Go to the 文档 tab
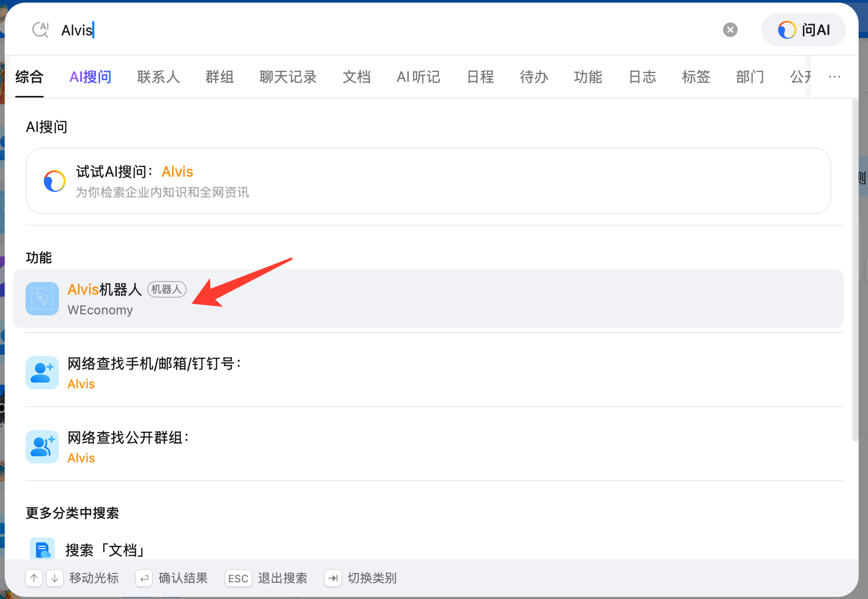The height and width of the screenshot is (599, 868). pyautogui.click(x=357, y=77)
